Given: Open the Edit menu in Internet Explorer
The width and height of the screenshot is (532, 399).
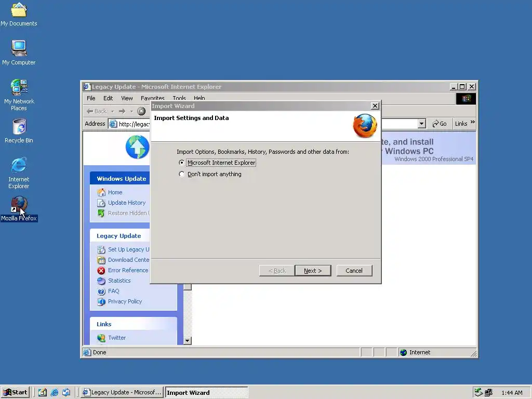Looking at the screenshot, I should click(108, 98).
